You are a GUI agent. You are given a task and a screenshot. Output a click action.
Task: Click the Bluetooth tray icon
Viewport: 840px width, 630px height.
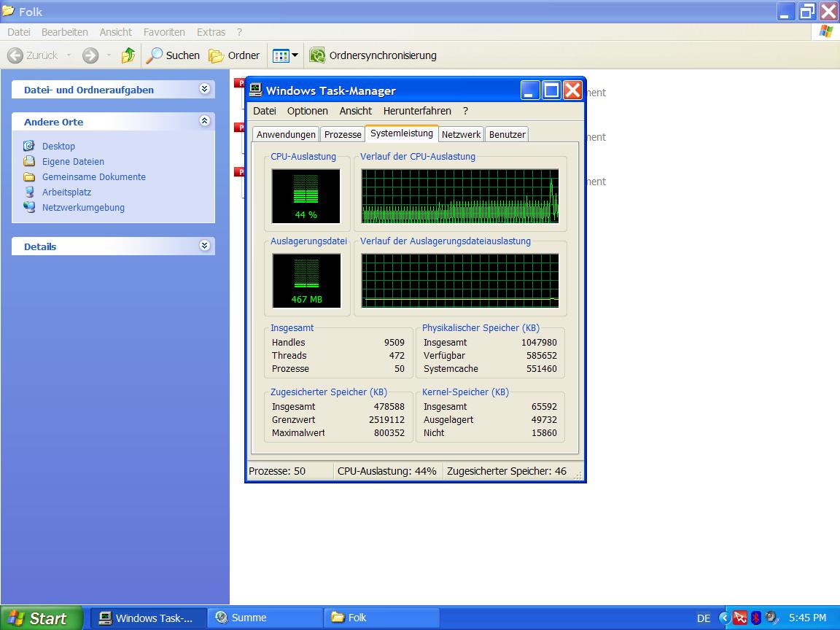click(x=756, y=618)
